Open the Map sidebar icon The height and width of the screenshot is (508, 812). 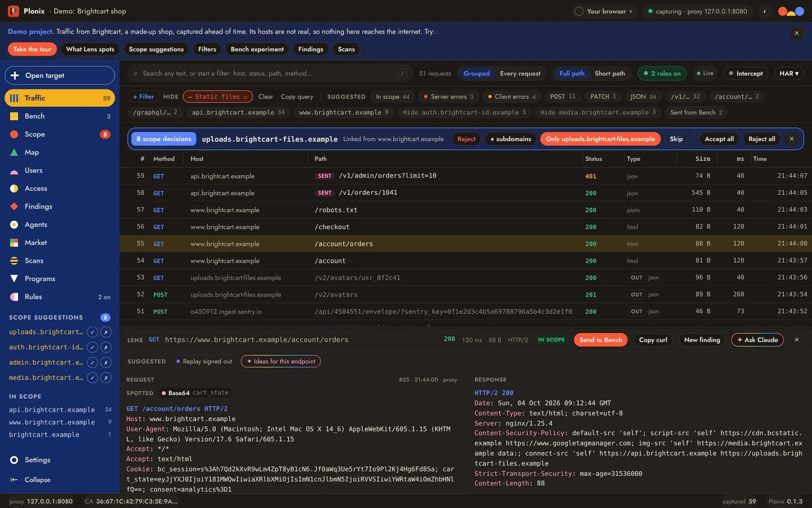pos(14,152)
